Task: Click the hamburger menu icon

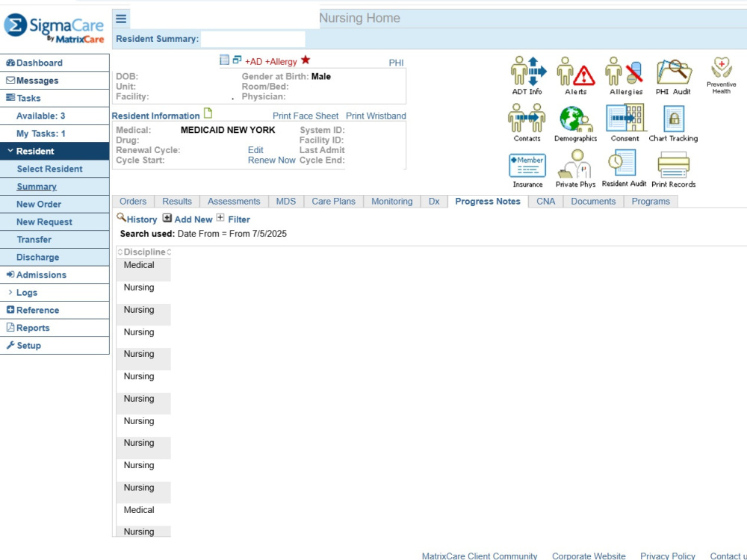Action: pyautogui.click(x=121, y=19)
